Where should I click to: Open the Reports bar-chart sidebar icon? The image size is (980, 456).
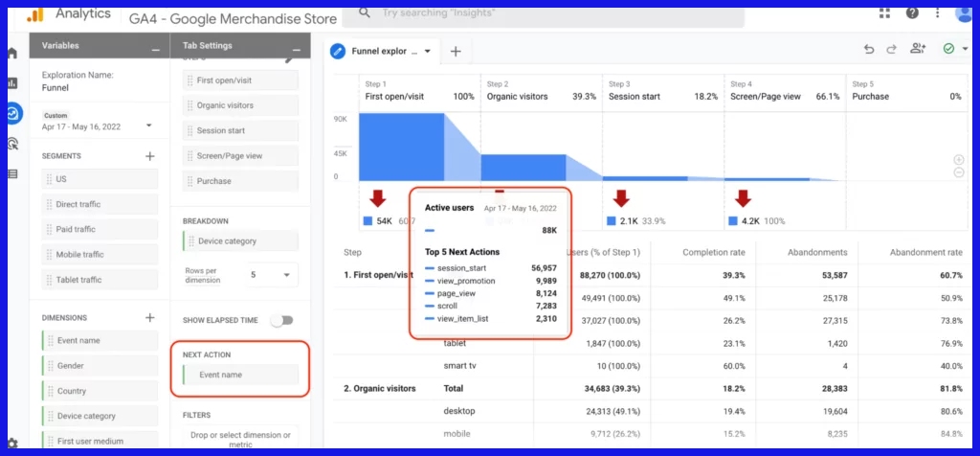coord(11,83)
